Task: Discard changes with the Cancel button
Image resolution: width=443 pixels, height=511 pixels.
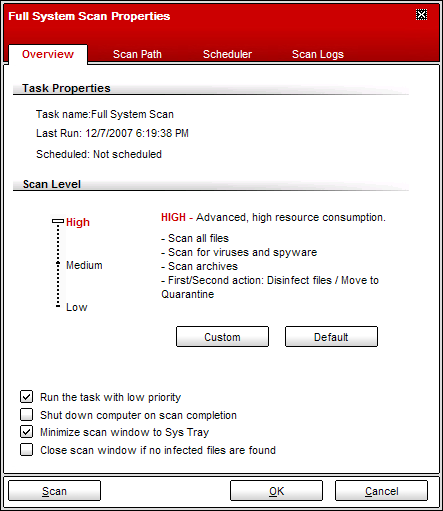Action: coord(381,491)
